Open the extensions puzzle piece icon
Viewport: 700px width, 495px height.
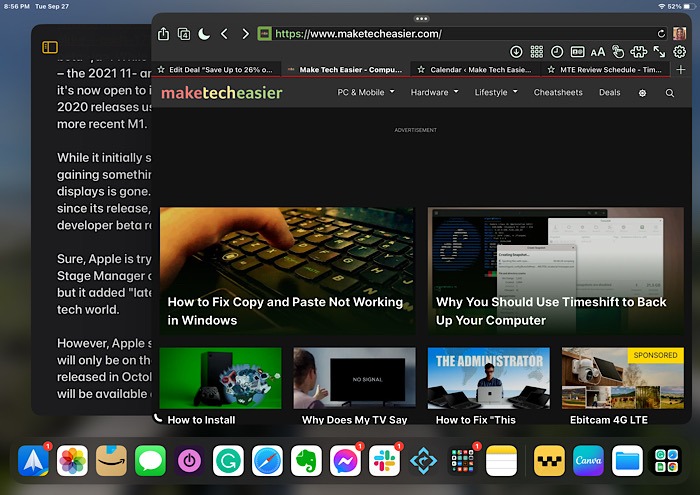coord(638,52)
